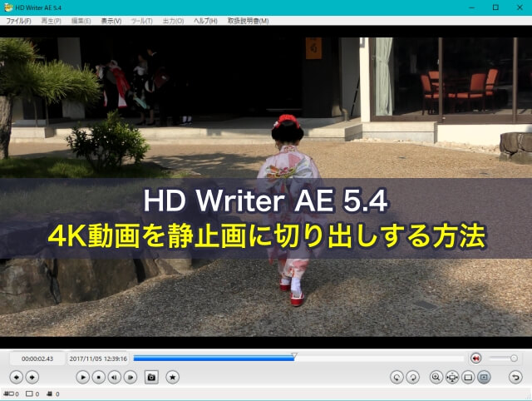This screenshot has height=401, width=532.
Task: Stop playback with the Stop button
Action: [x=99, y=377]
